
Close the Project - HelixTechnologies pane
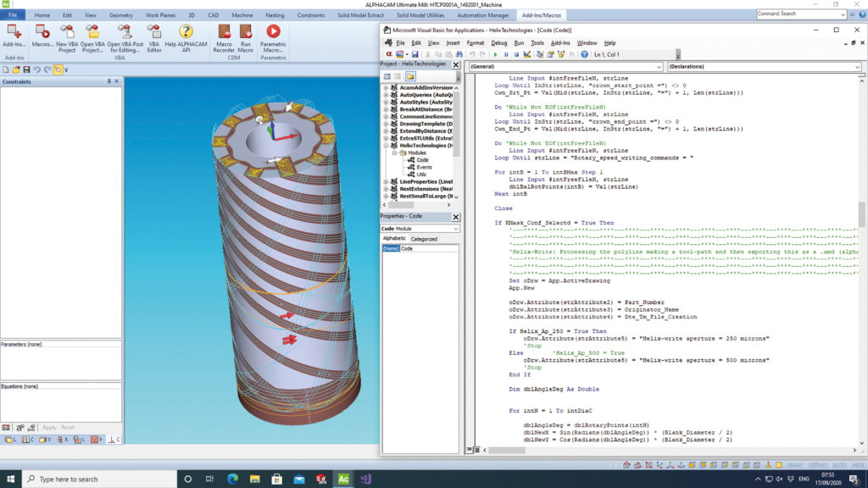[455, 64]
